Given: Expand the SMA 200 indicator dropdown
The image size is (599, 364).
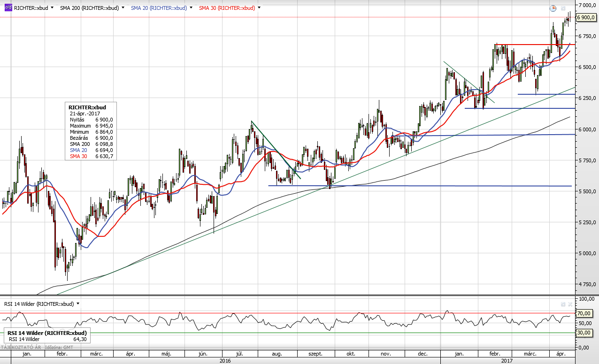Looking at the screenshot, I should tap(123, 8).
